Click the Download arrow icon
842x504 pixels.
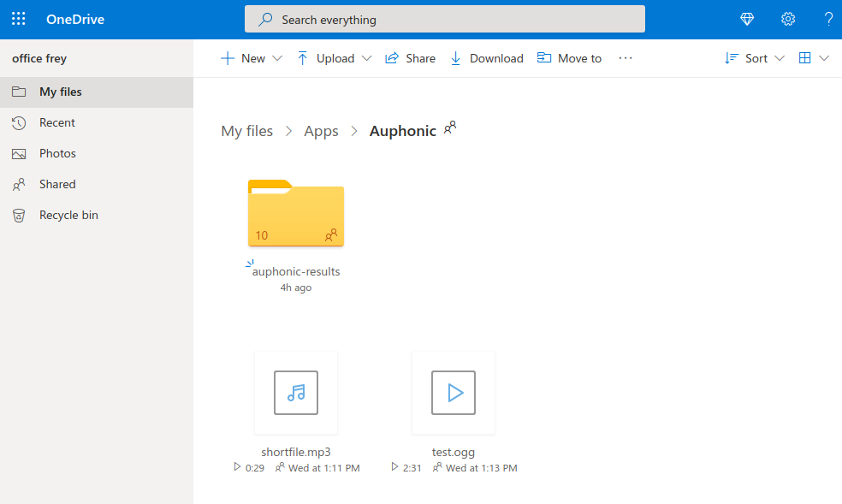pyautogui.click(x=455, y=58)
